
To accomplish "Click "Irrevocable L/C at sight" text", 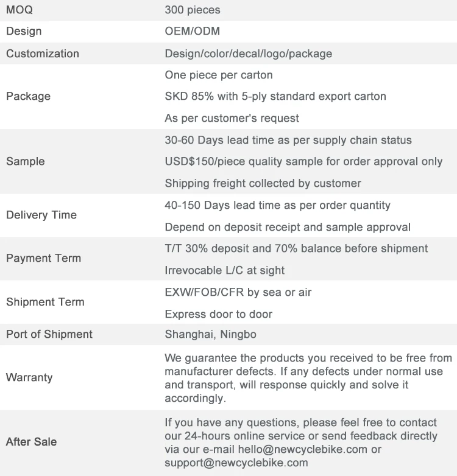I will (225, 270).
